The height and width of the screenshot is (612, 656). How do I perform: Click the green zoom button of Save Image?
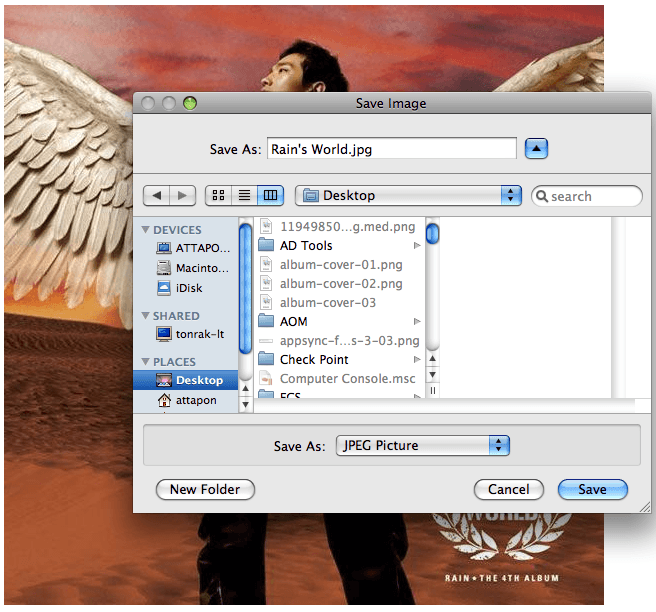pos(190,103)
